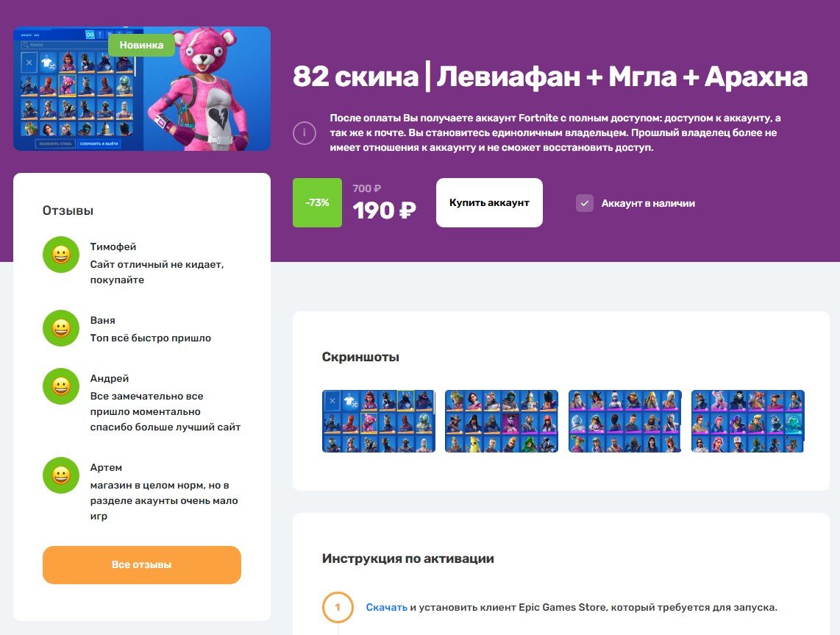The image size is (840, 635).
Task: Click Артем's smiley avatar icon
Action: click(x=61, y=475)
